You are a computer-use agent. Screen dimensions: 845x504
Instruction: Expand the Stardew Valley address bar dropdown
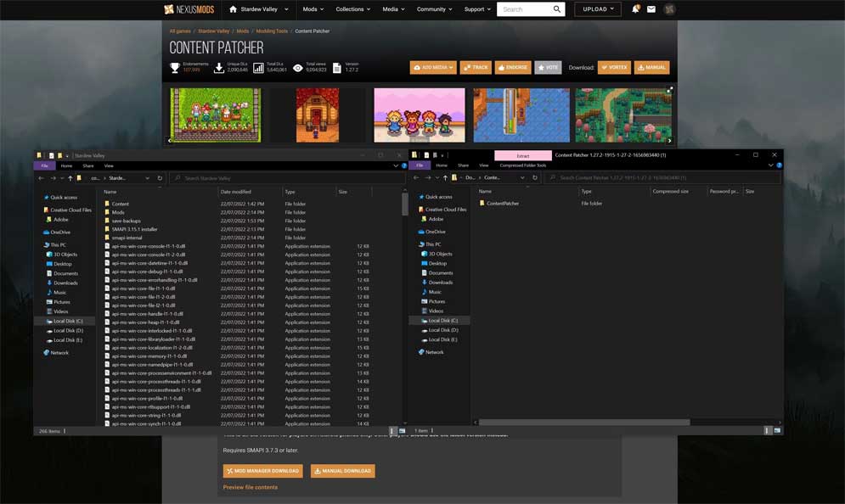pyautogui.click(x=146, y=177)
